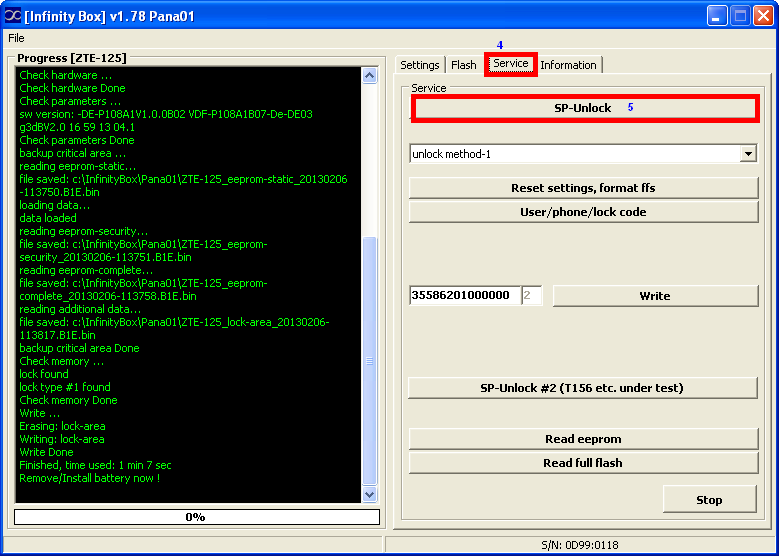
Task: Open the Service tab
Action: [x=511, y=64]
